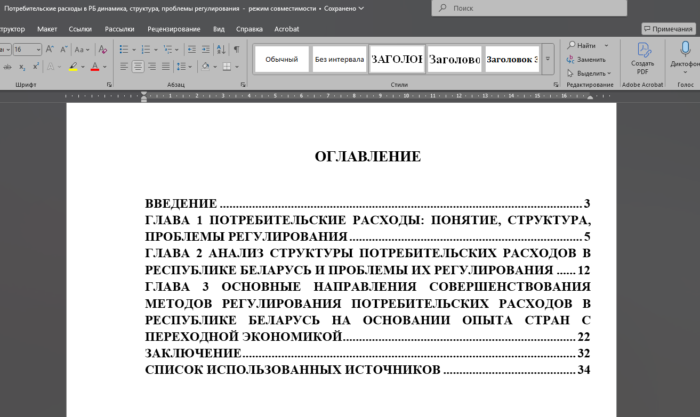Toggle superscript formatting
The image size is (700, 417).
click(36, 67)
